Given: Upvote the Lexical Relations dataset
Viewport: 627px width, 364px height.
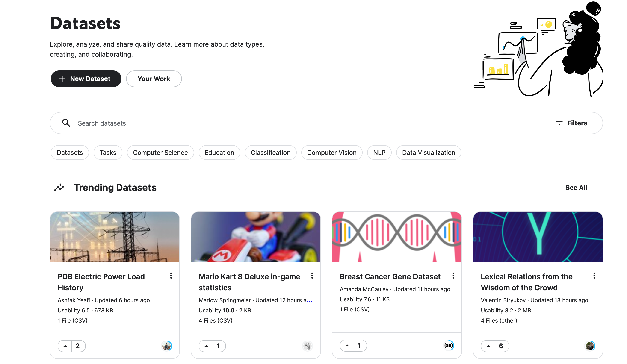Looking at the screenshot, I should [x=488, y=346].
